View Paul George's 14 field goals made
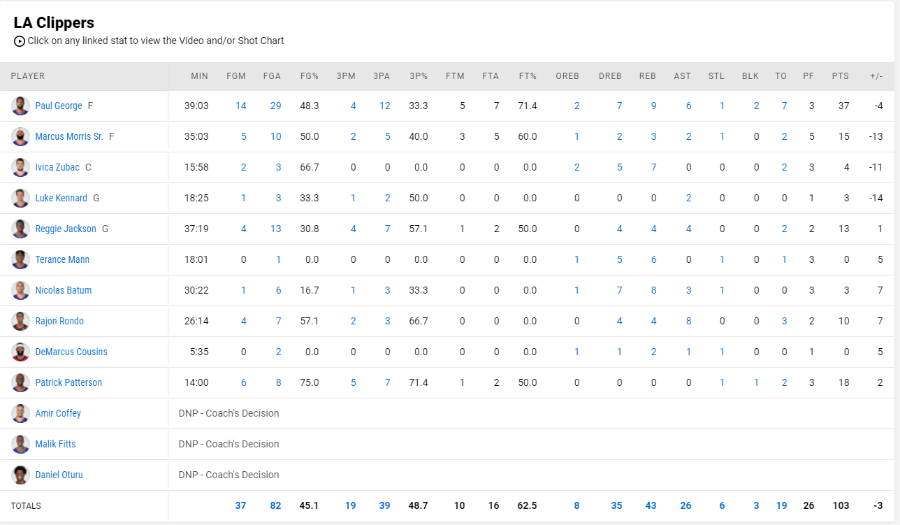 click(240, 106)
